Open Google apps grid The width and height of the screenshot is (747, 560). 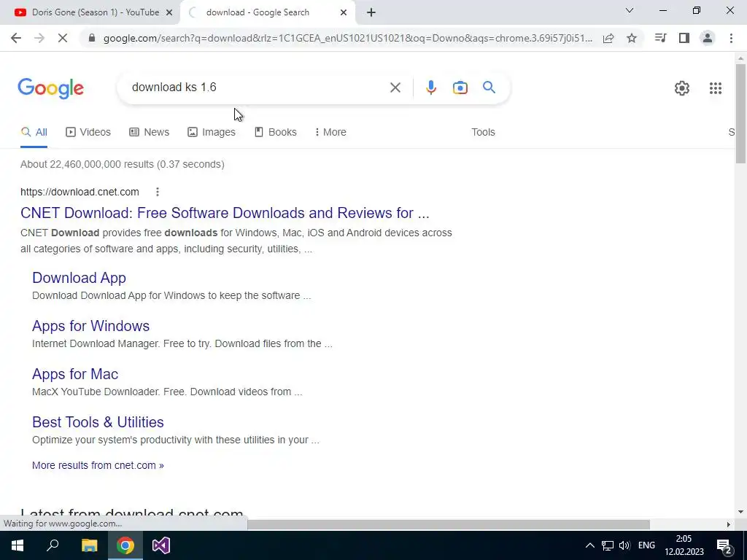coord(715,88)
